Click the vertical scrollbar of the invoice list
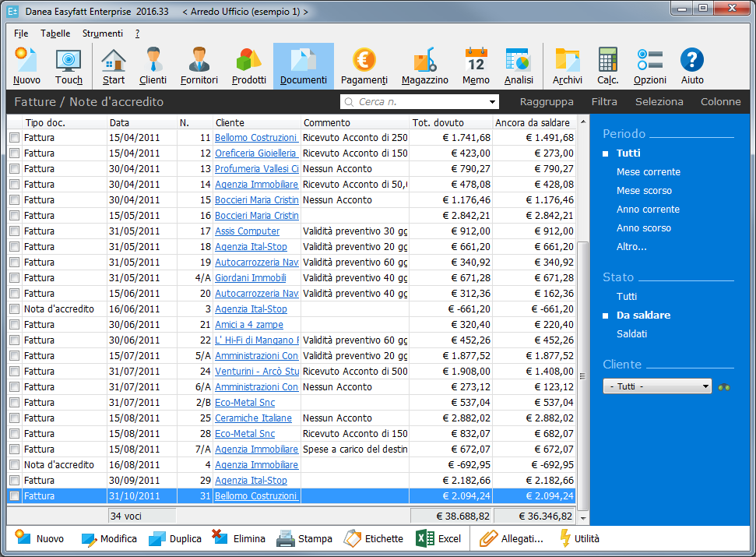Image resolution: width=756 pixels, height=557 pixels. pos(582,312)
